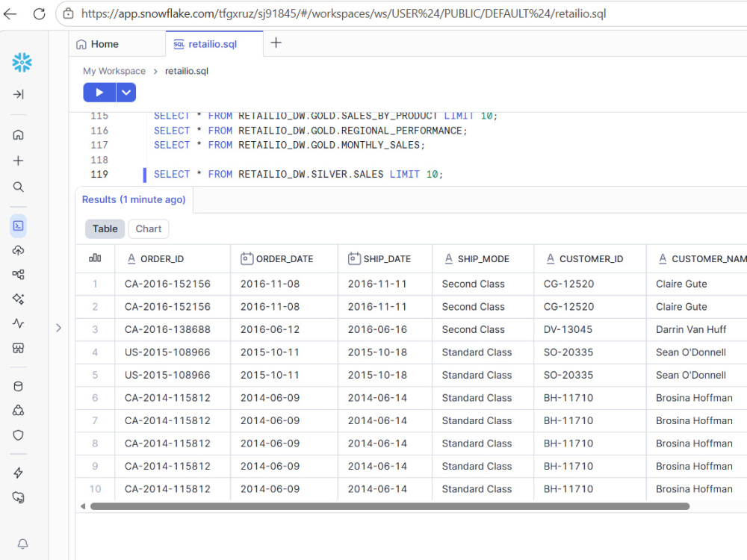
Task: Open the Workspaces terminal icon in sidebar
Action: click(18, 225)
